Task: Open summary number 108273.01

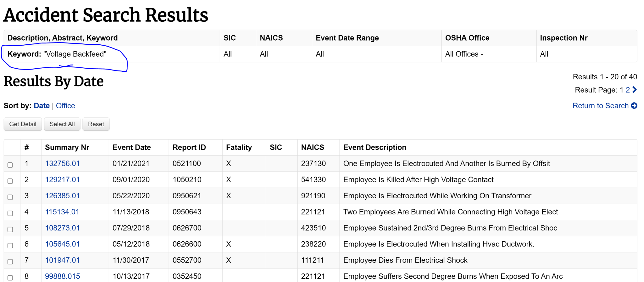Action: (62, 228)
